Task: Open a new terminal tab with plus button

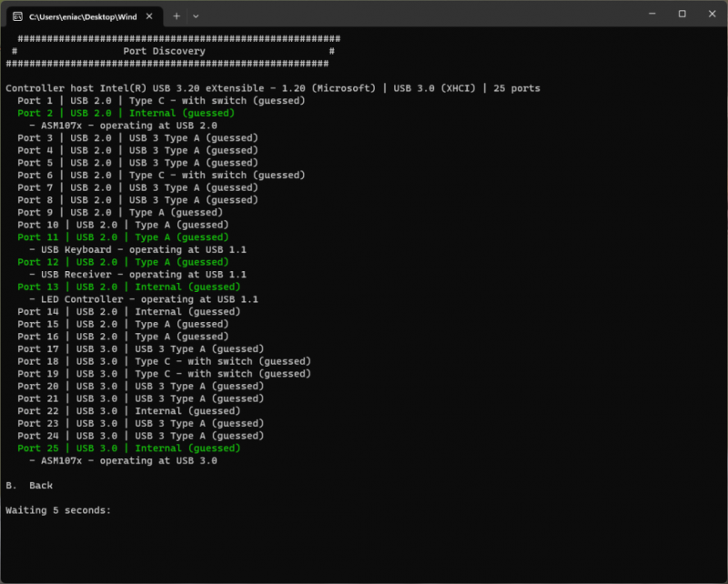Action: coord(177,16)
